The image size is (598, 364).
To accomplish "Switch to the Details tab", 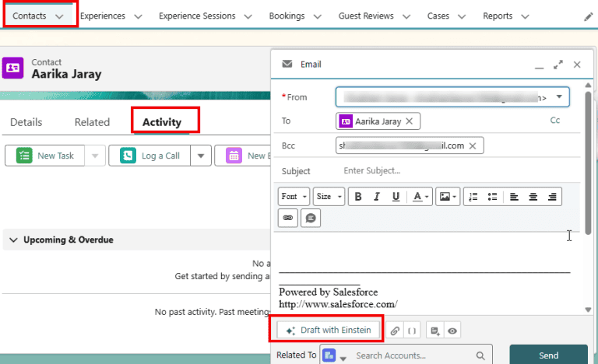I will click(26, 122).
